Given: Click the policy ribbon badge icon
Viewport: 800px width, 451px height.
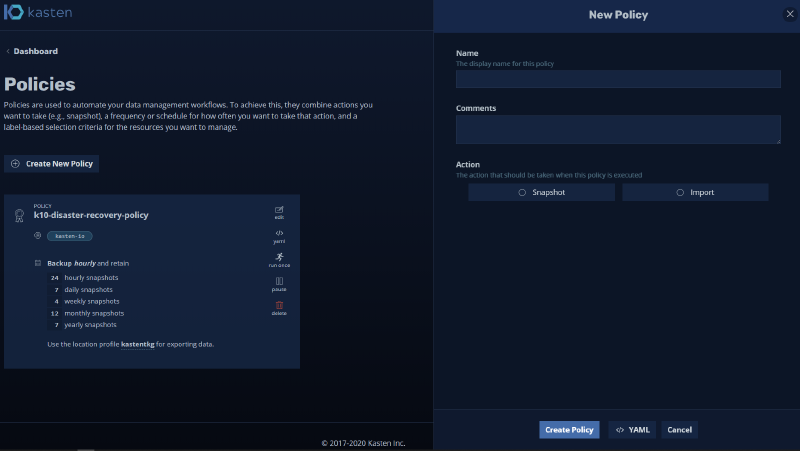Looking at the screenshot, I should [19, 215].
